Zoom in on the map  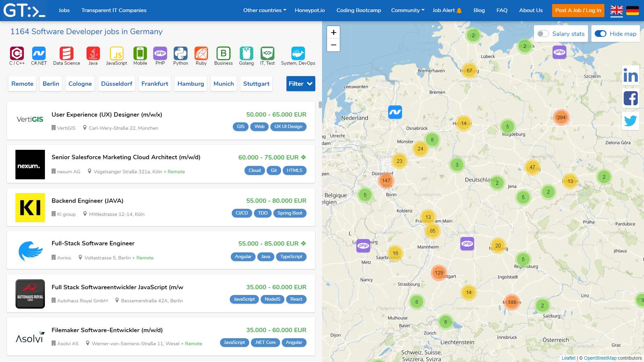(333, 33)
